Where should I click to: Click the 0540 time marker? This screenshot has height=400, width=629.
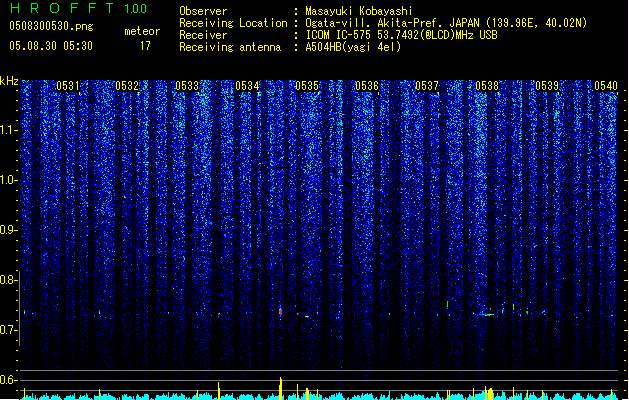point(606,86)
